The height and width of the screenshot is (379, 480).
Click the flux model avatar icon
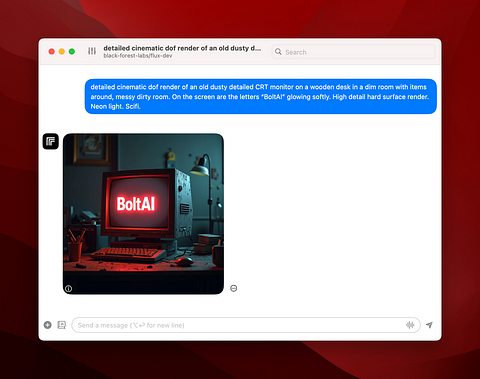(x=51, y=141)
